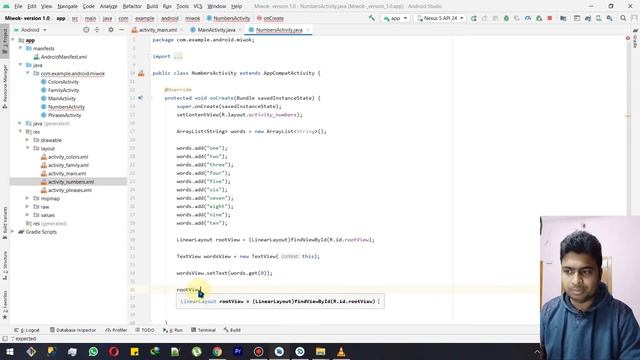Viewport: 640px width, 360px height.
Task: Open the Refactor menu
Action: pyautogui.click(x=132, y=6)
